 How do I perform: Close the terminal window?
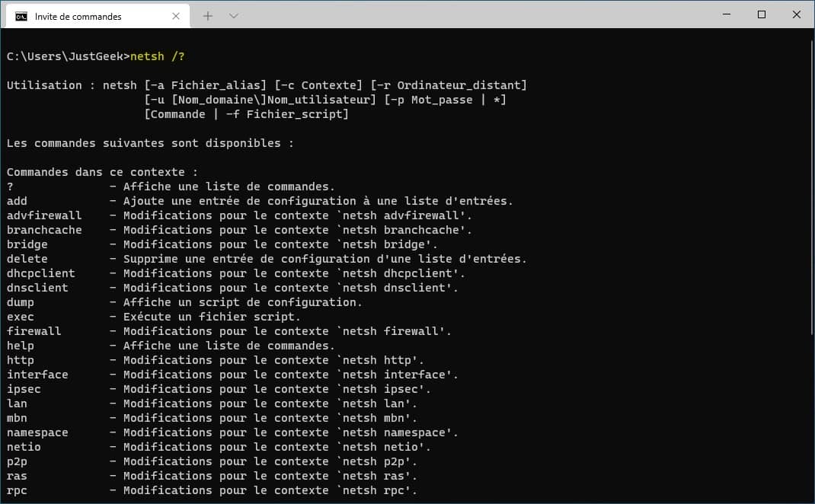point(796,14)
